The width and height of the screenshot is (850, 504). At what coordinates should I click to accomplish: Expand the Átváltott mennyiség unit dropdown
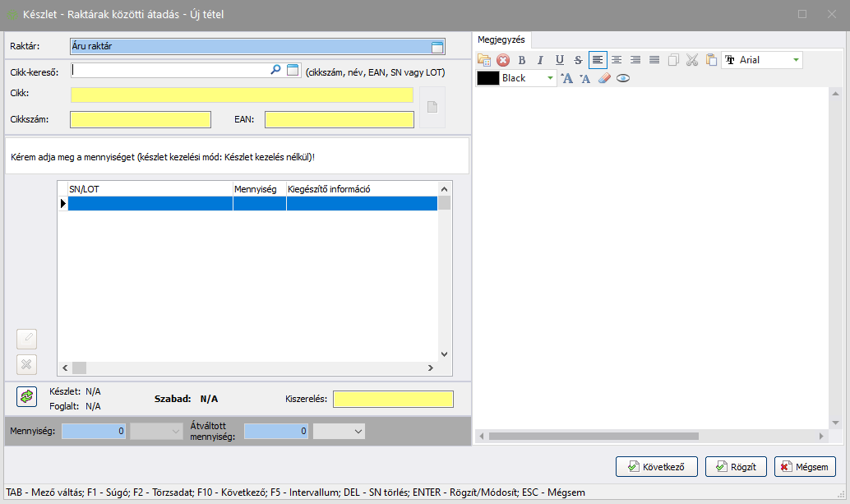tap(358, 431)
